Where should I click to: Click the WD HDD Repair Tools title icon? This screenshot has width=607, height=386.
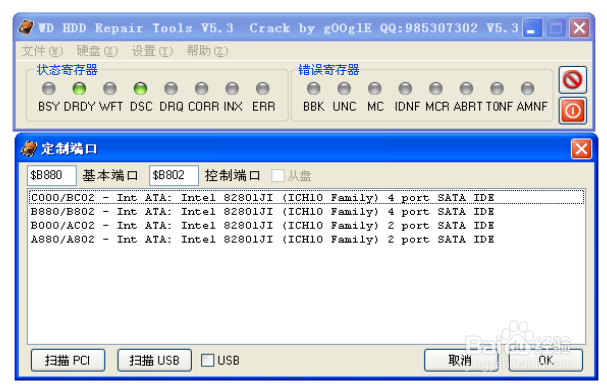26,27
